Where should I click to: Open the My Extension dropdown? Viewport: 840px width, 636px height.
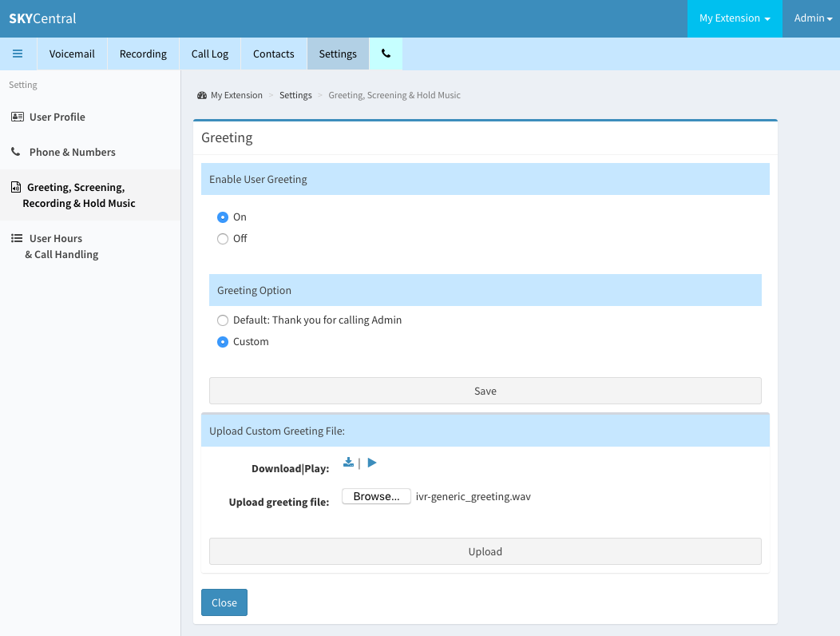[x=735, y=18]
